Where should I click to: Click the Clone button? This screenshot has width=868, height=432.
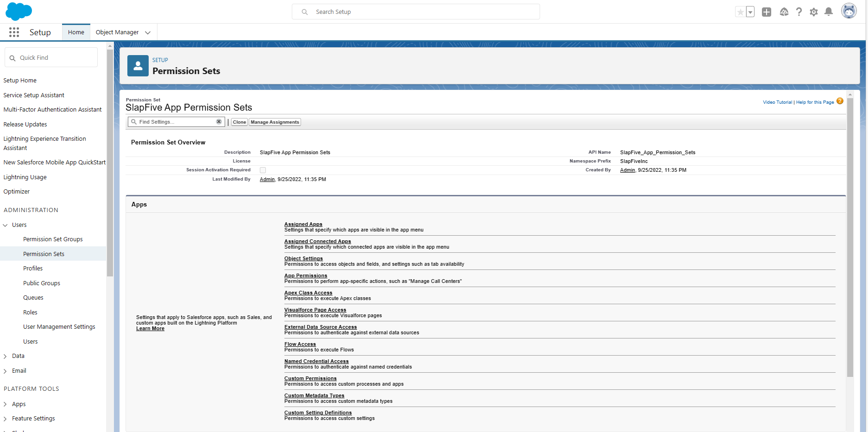(239, 122)
